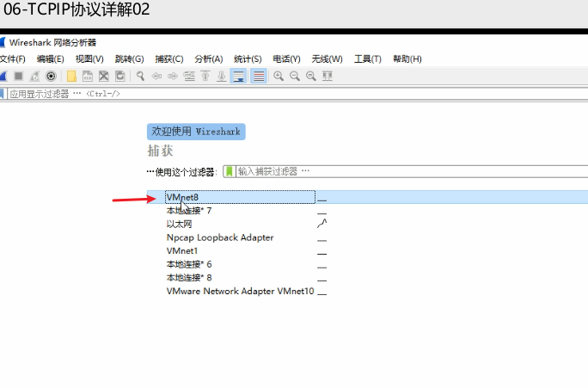Click the open capture file icon
Image resolution: width=588 pixels, height=388 pixels.
72,76
